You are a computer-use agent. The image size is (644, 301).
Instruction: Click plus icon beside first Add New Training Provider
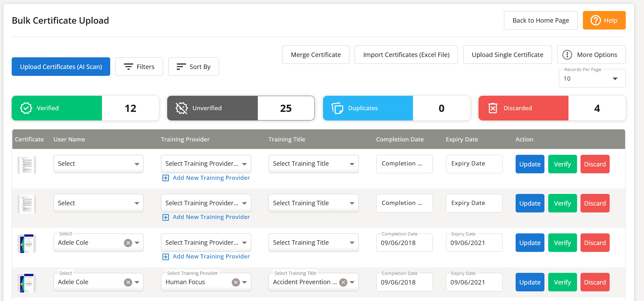point(165,178)
